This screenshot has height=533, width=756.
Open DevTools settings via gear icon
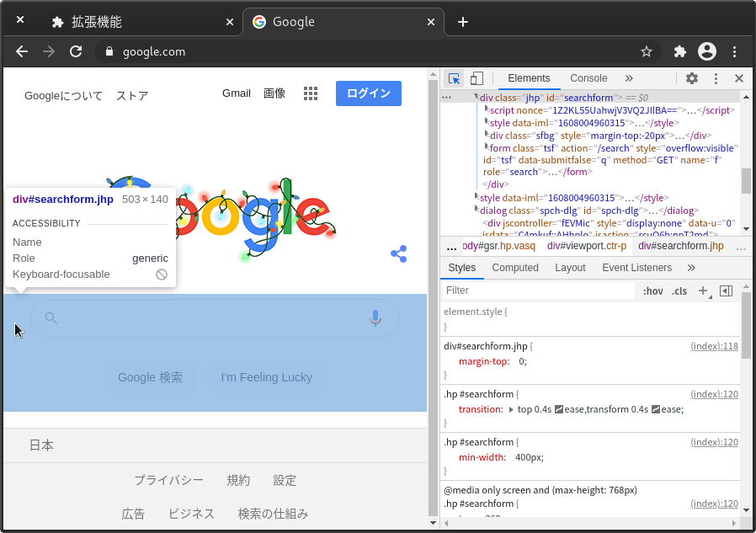[691, 78]
